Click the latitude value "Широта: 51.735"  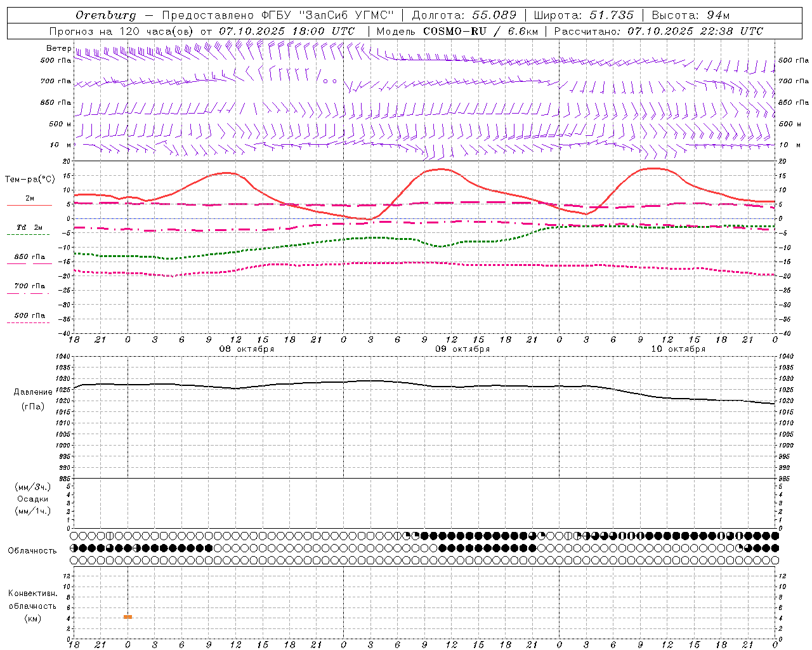point(584,15)
